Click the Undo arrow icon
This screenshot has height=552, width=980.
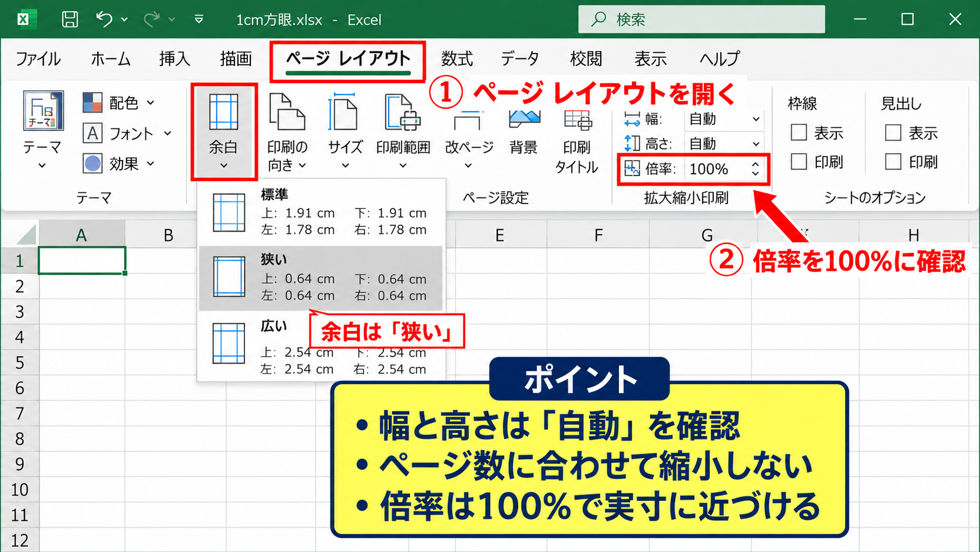[104, 19]
